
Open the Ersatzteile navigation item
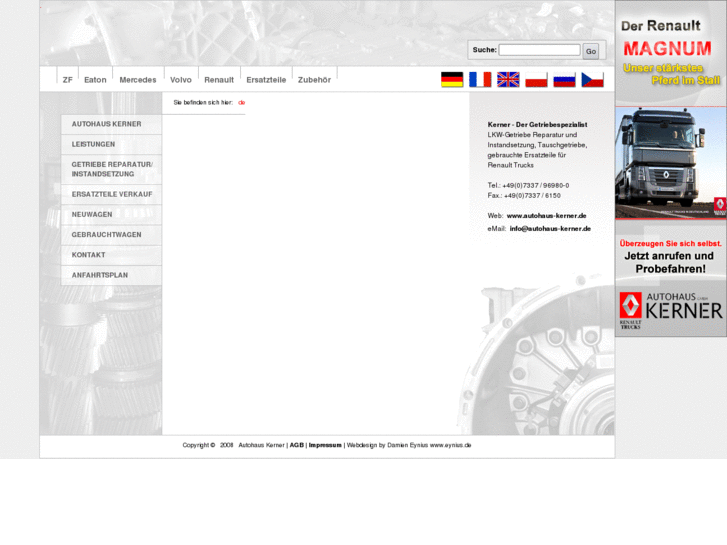[x=266, y=80]
